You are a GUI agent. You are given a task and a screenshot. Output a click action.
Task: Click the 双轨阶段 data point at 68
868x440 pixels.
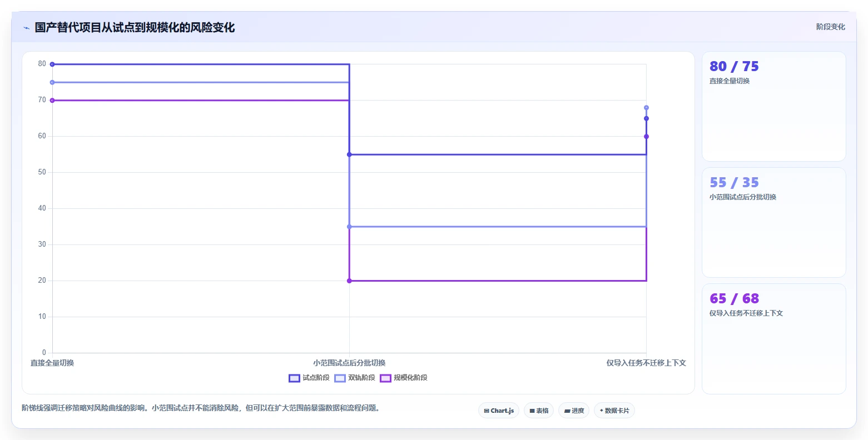(646, 108)
